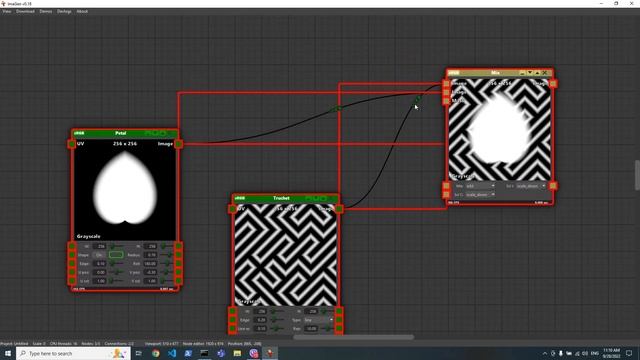This screenshot has height=360, width=640.
Task: Click the Petal W parameter input port
Action: [x=72, y=246]
